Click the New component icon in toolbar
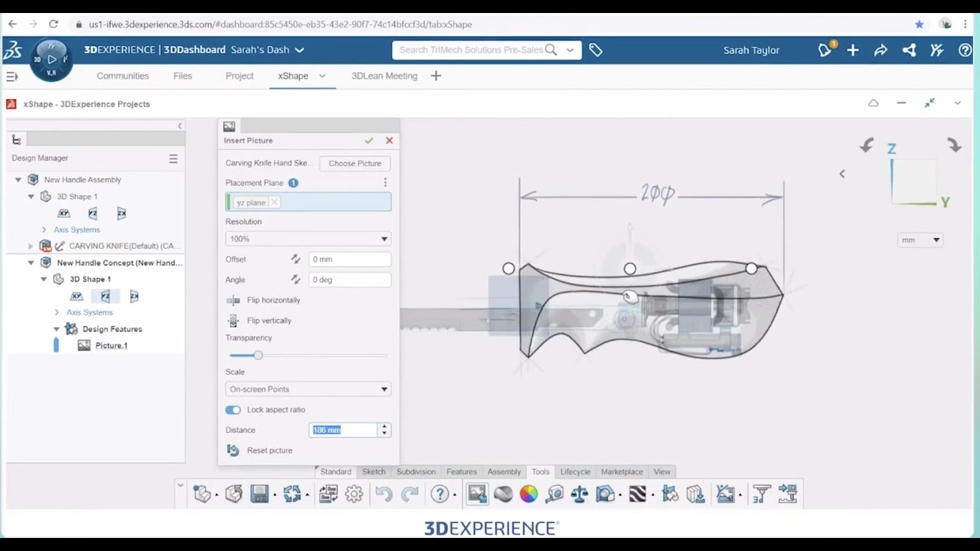This screenshot has height=551, width=980. (x=202, y=494)
